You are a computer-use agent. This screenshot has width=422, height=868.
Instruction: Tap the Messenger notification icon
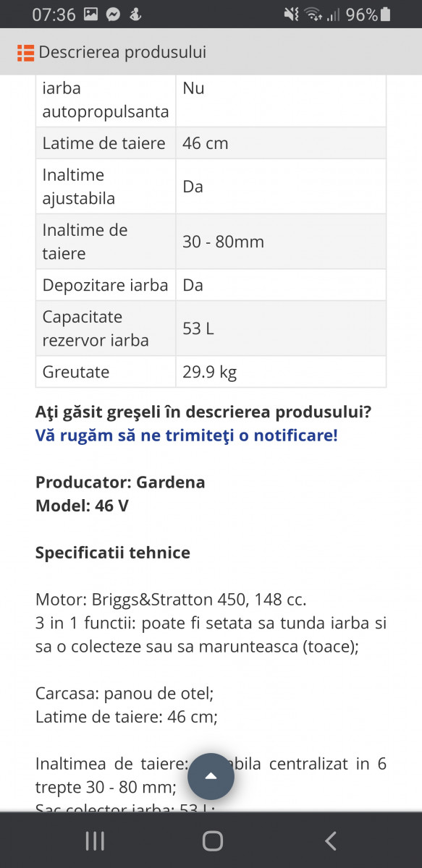[113, 14]
